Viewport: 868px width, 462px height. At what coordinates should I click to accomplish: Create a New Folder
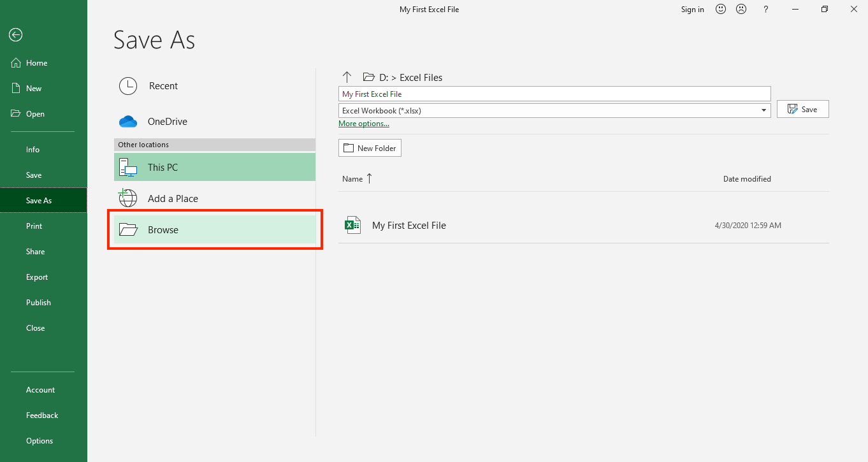(x=370, y=148)
